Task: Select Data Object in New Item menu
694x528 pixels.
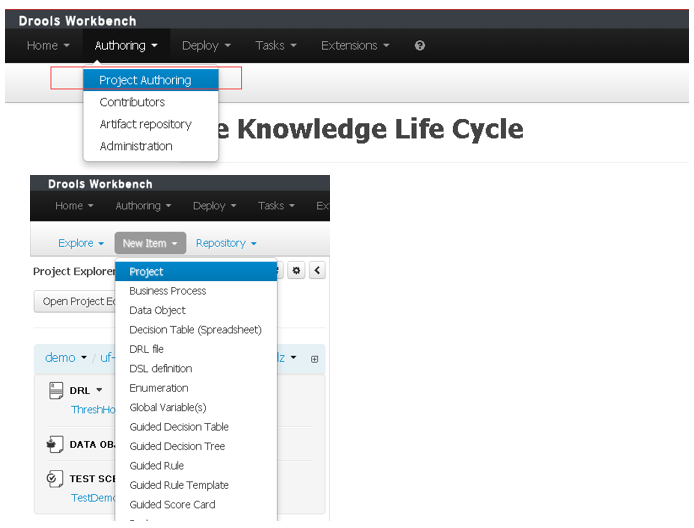Action: [x=196, y=311]
